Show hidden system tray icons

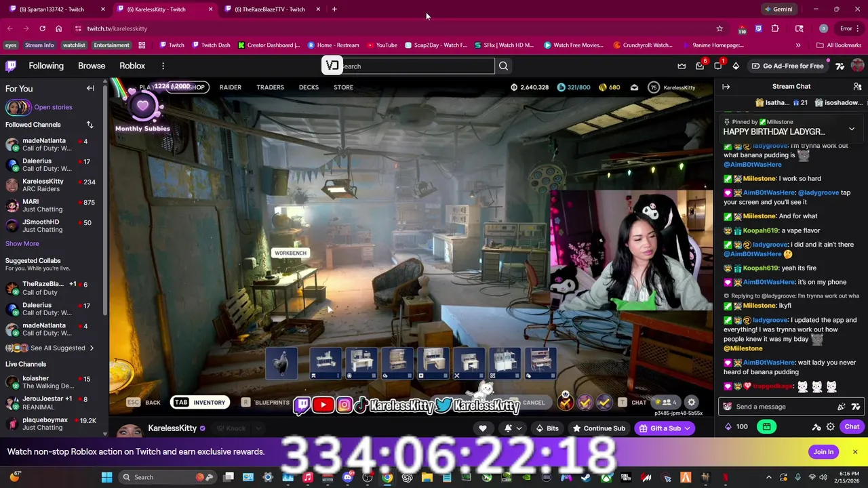768,477
